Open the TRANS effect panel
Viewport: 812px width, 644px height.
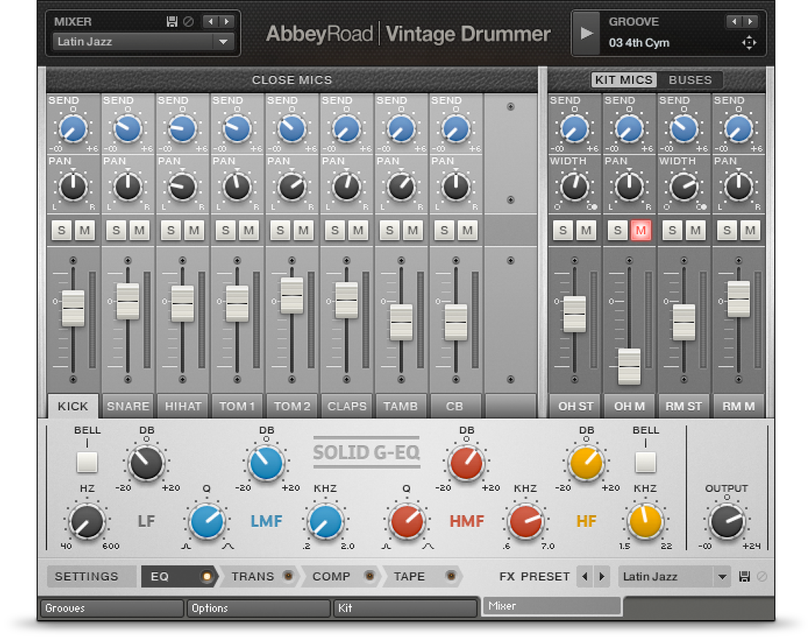252,577
